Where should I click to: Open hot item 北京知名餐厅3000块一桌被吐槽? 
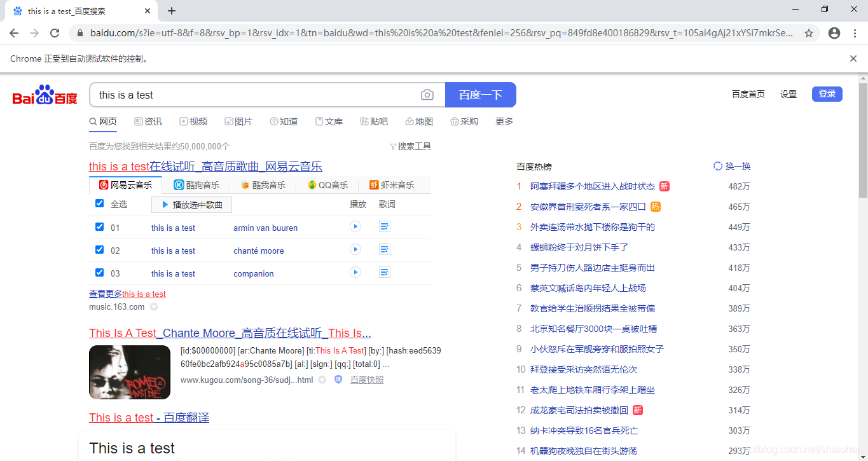[594, 329]
